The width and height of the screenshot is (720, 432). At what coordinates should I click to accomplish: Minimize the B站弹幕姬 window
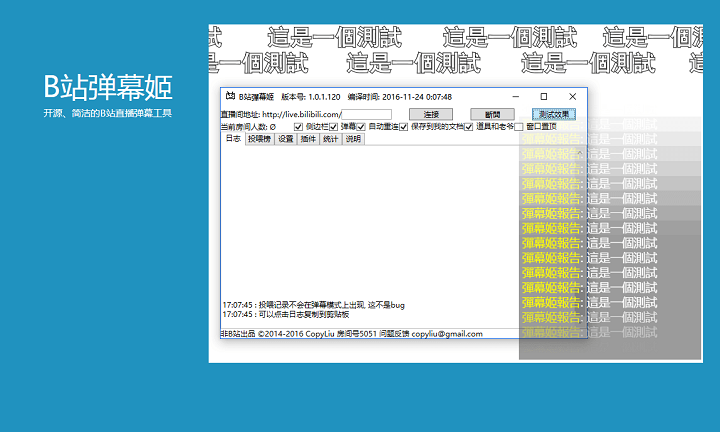click(516, 96)
